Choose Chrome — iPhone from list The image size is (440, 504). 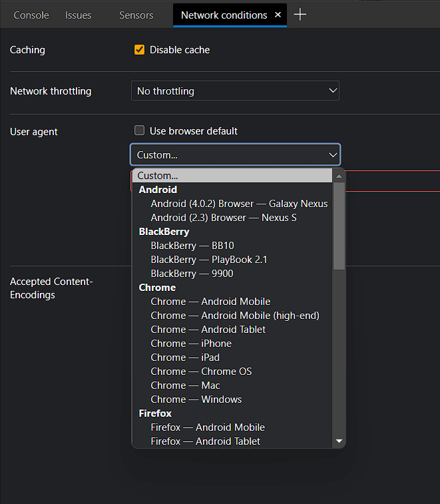tap(191, 344)
